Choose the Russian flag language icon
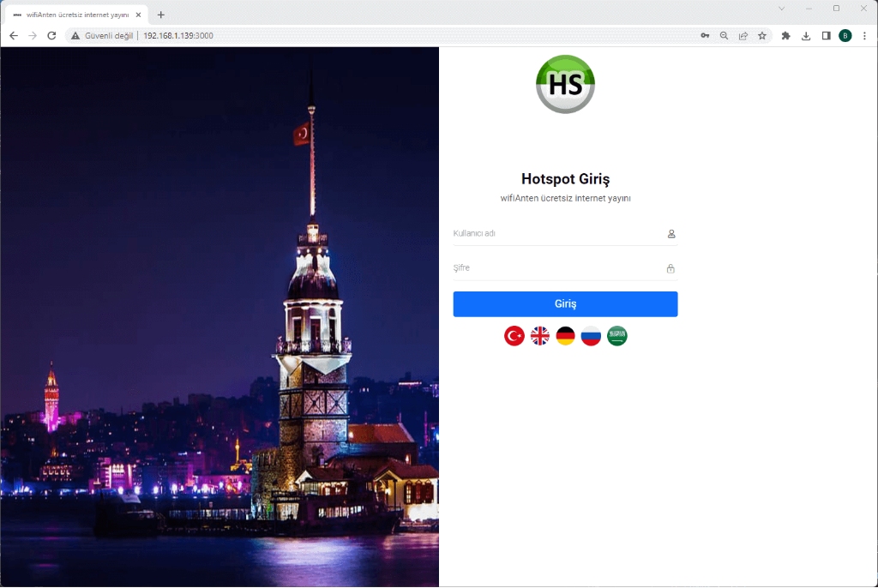The height and width of the screenshot is (588, 878). point(591,335)
